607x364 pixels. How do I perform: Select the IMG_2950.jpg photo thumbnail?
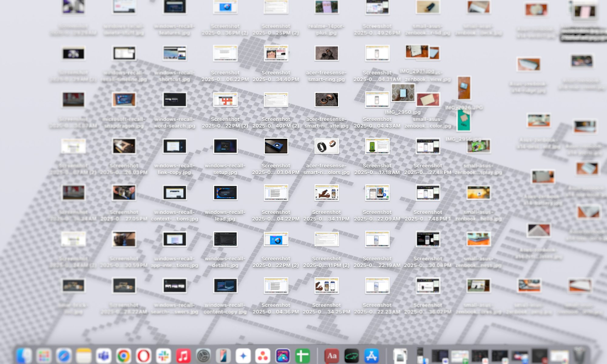[x=403, y=93]
